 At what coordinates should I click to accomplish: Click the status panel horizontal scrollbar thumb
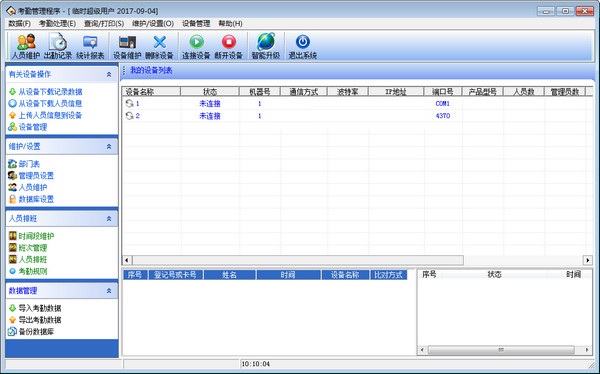coord(501,350)
